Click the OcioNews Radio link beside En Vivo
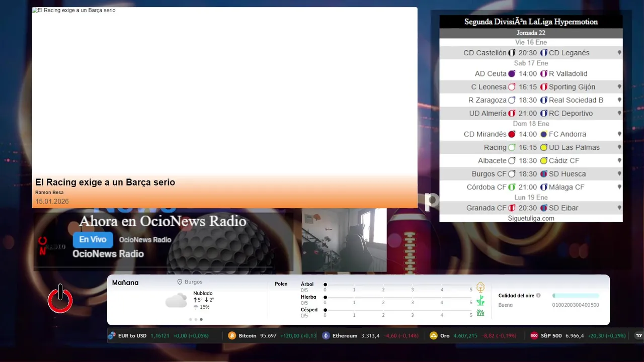Screen dimensions: 644x362 point(145,240)
